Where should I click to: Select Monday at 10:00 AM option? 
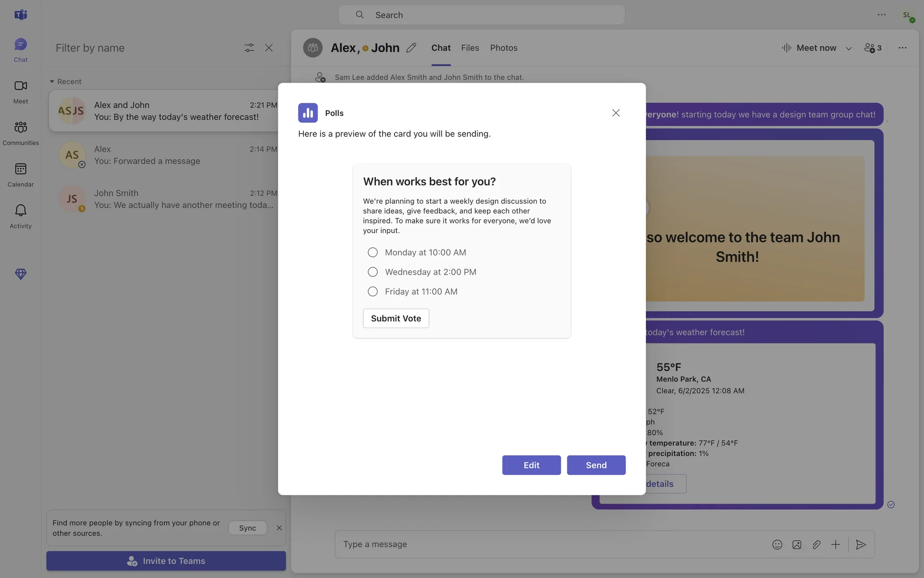point(372,252)
